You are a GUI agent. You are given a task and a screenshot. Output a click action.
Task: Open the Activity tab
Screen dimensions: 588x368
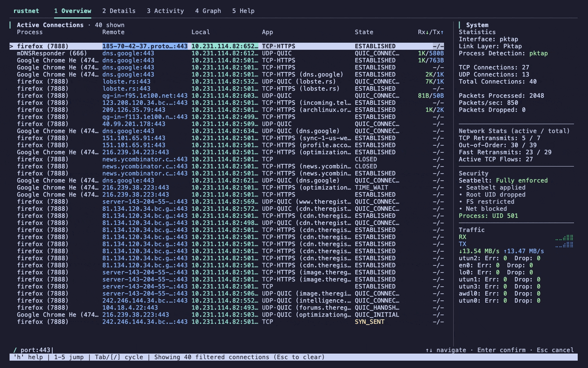[165, 11]
